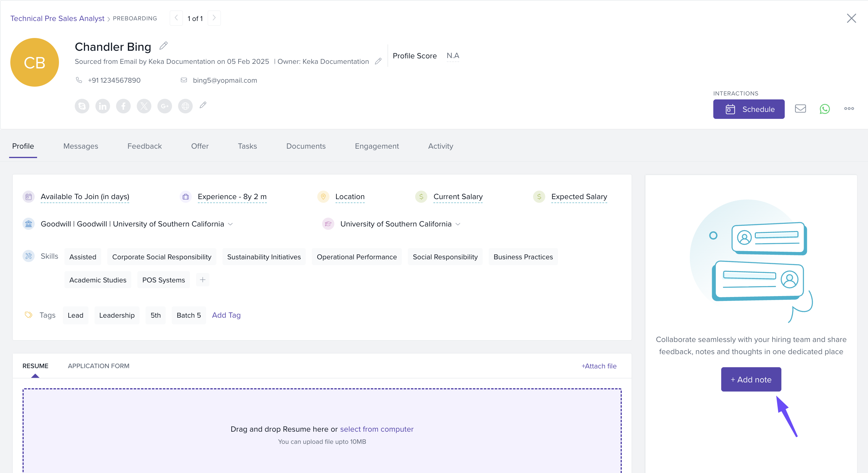This screenshot has width=868, height=473.
Task: Expand the Goodwill work history dropdown
Action: [x=230, y=224]
